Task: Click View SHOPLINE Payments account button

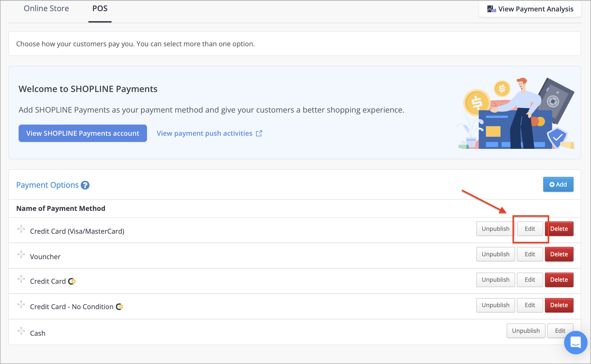Action: (83, 133)
